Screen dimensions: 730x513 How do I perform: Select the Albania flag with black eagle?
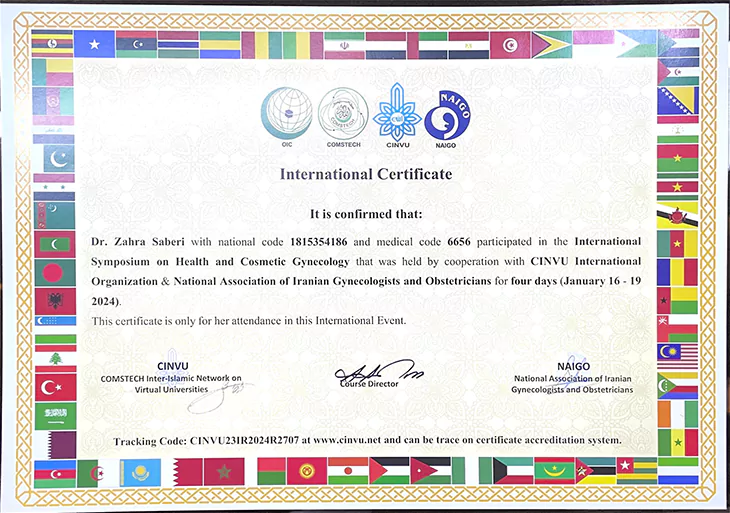point(55,301)
